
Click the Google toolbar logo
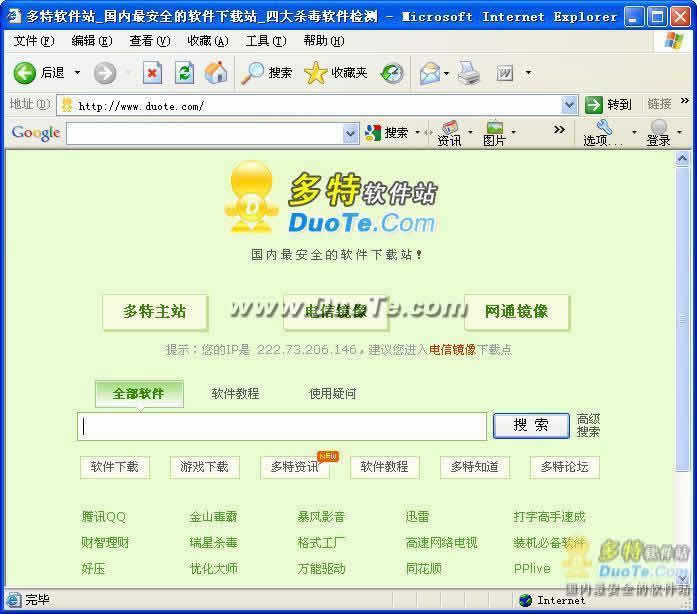pos(36,132)
